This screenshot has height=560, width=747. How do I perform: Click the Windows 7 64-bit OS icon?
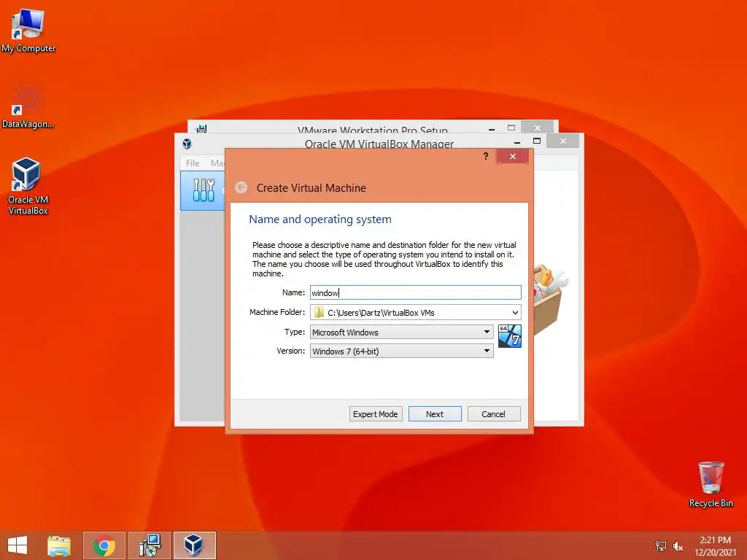(x=510, y=336)
